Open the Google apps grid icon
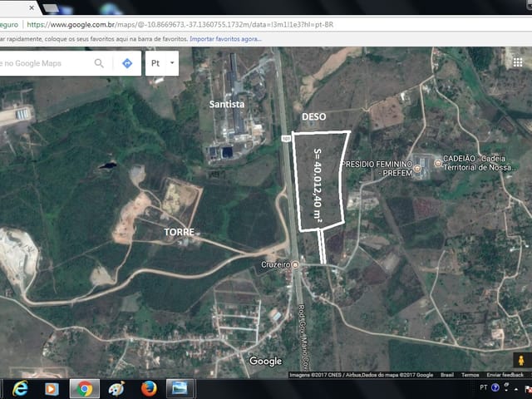This screenshot has width=532, height=399. (517, 62)
